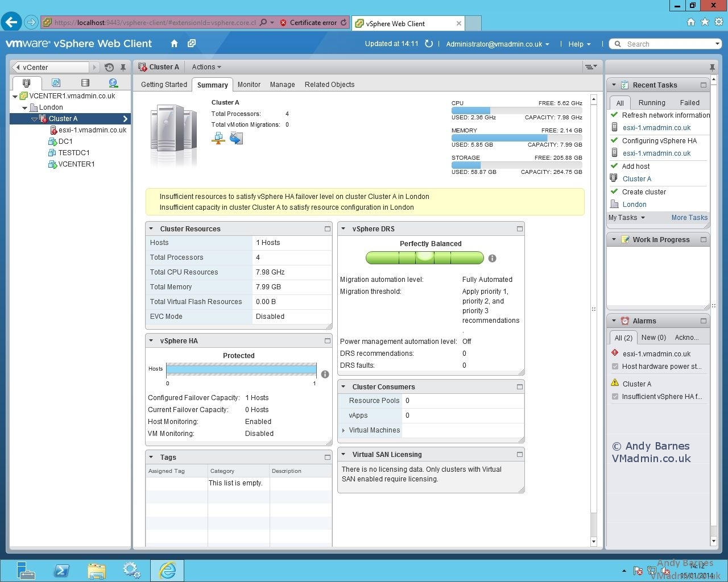Switch Recent Tasks to the Failed tab
Image resolution: width=728 pixels, height=582 pixels.
tap(689, 103)
